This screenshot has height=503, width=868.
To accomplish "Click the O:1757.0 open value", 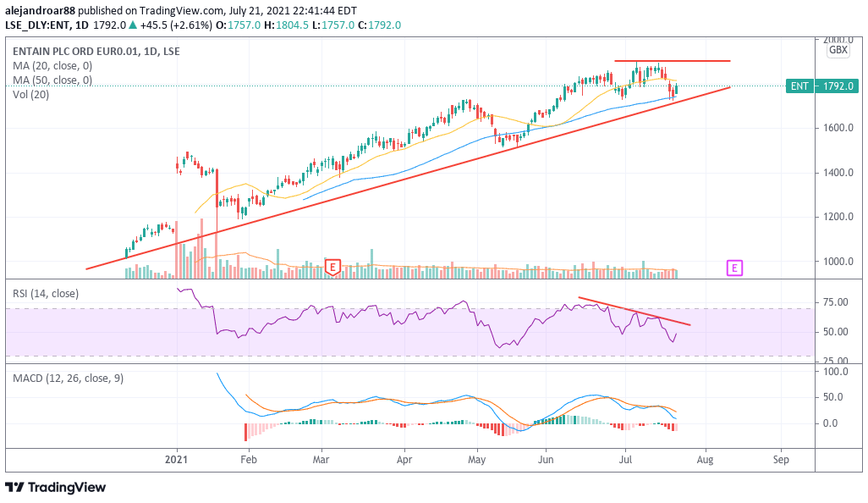I will point(238,25).
